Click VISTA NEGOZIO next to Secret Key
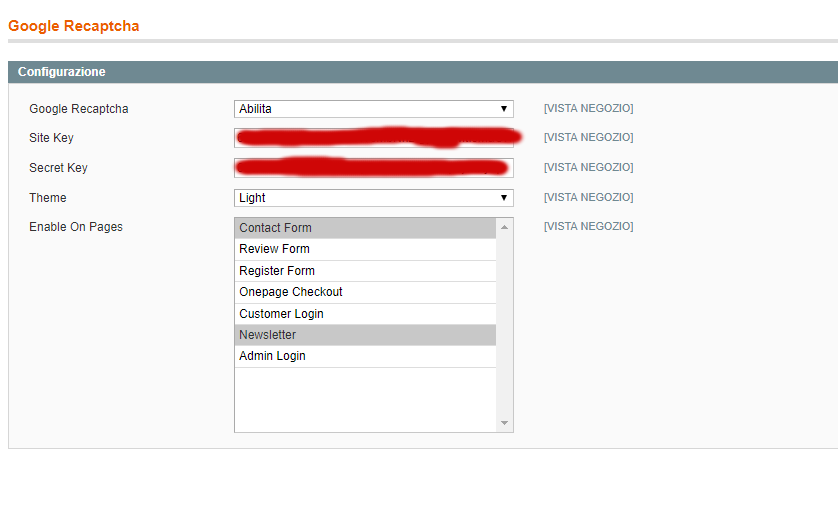Screen dimensions: 838x512 coord(588,167)
